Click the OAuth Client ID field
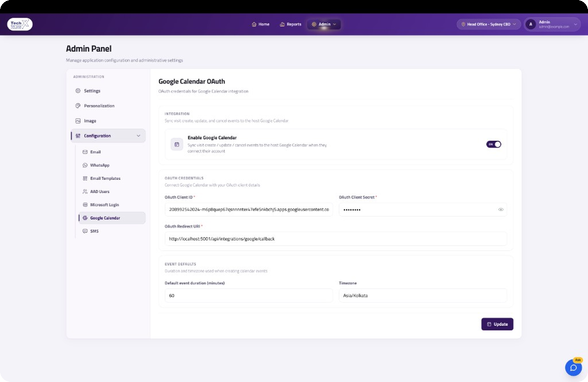 [249, 210]
